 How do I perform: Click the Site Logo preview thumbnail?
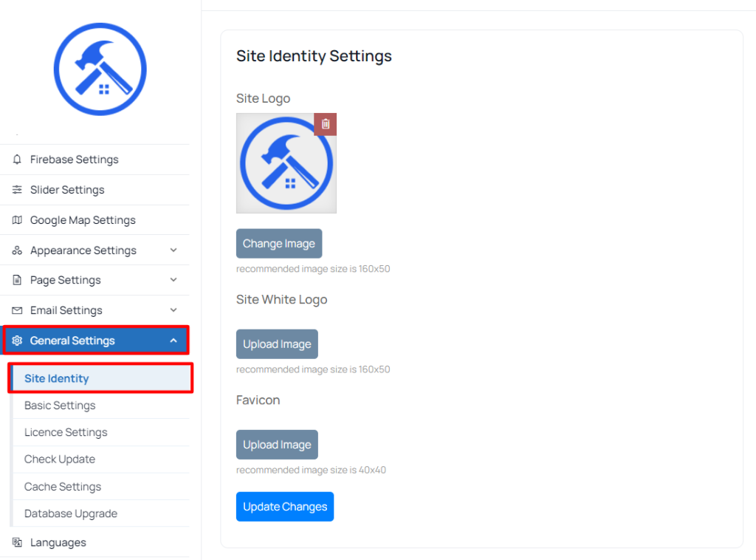pos(286,163)
